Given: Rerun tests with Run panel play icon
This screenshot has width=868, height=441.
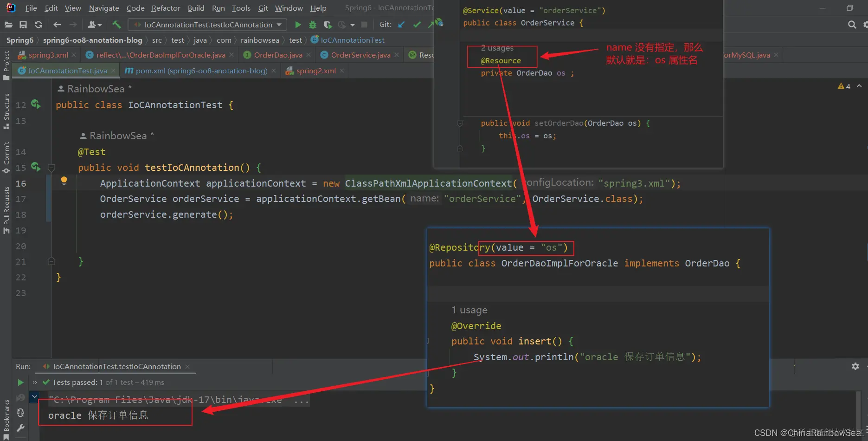Looking at the screenshot, I should coord(20,383).
